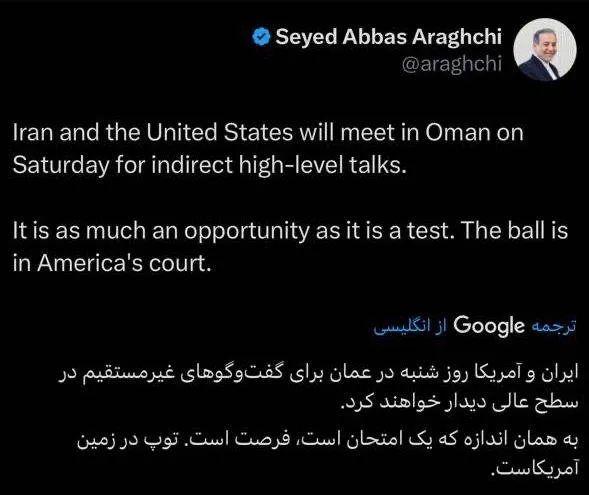Click the Persian line starting 'به همان اندازه'
The height and width of the screenshot is (495, 589).
[328, 440]
